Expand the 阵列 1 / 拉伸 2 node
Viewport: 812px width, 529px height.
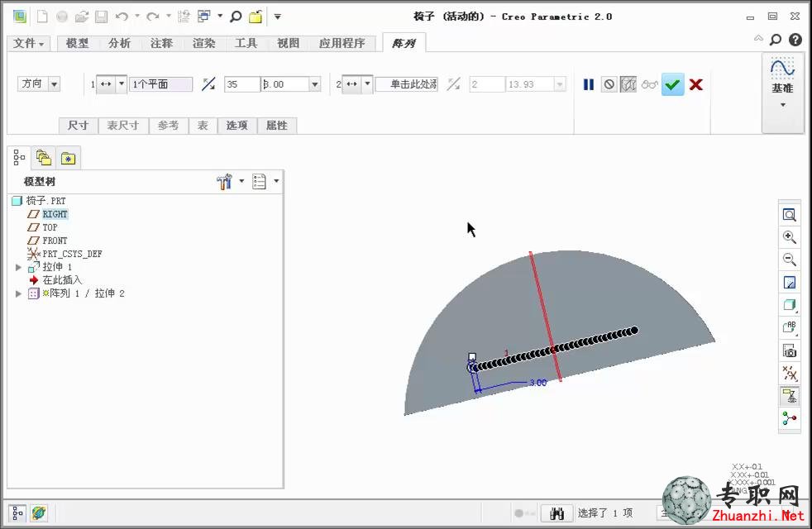[x=19, y=293]
